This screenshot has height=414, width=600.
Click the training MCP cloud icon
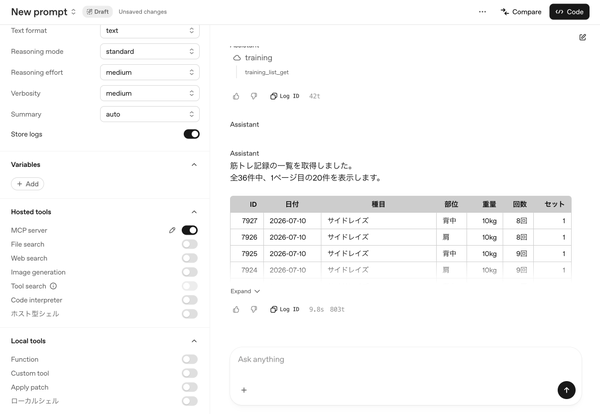[237, 58]
